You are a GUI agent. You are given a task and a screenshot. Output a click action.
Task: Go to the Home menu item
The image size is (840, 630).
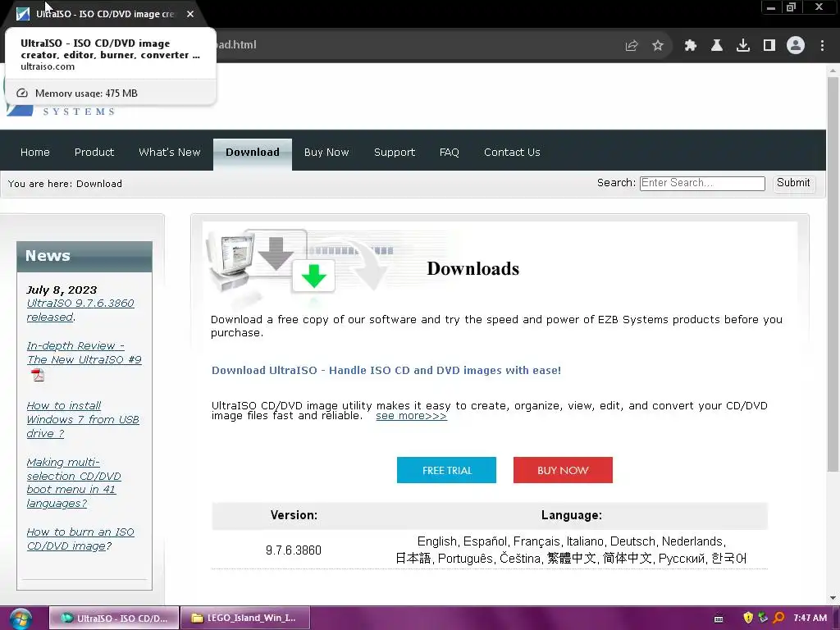34,153
